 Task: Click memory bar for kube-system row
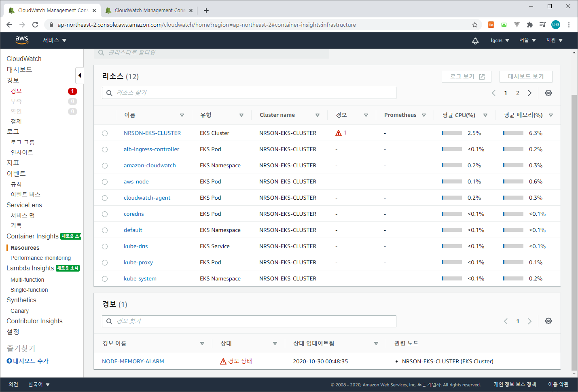click(513, 278)
